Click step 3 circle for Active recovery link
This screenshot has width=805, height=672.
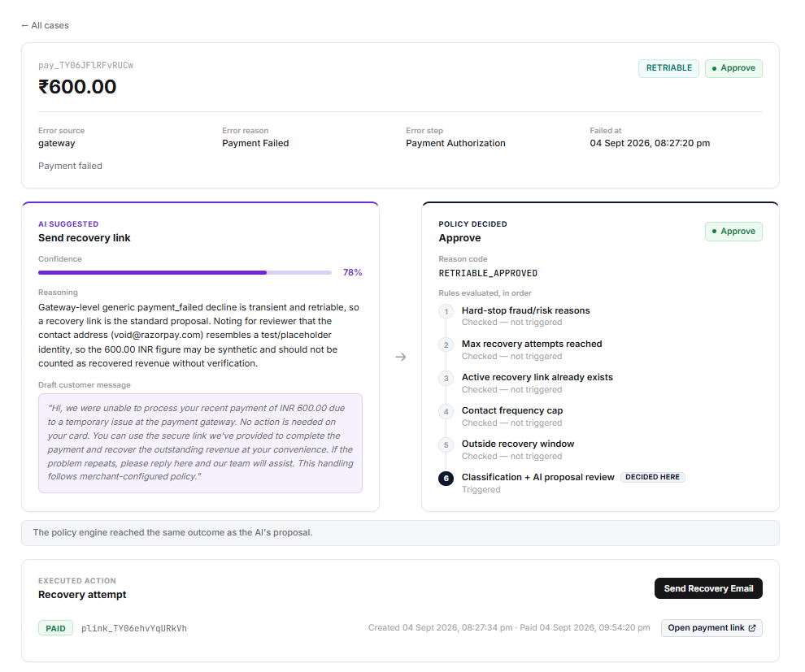tap(446, 378)
